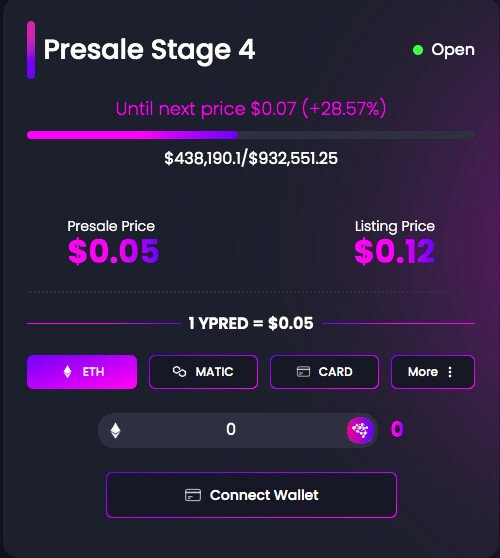Click the YPRED token logo icon

(360, 430)
